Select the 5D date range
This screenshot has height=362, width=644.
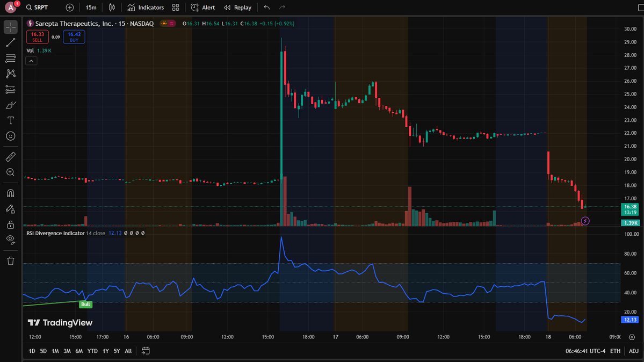click(x=44, y=351)
